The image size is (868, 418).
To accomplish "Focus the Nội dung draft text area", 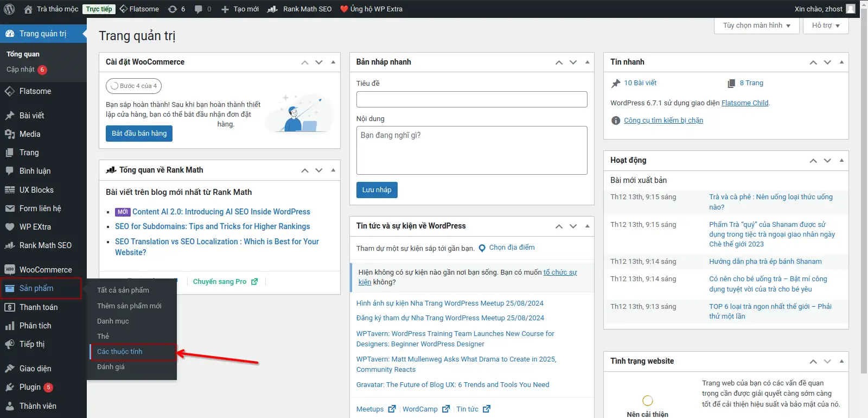I will [471, 150].
